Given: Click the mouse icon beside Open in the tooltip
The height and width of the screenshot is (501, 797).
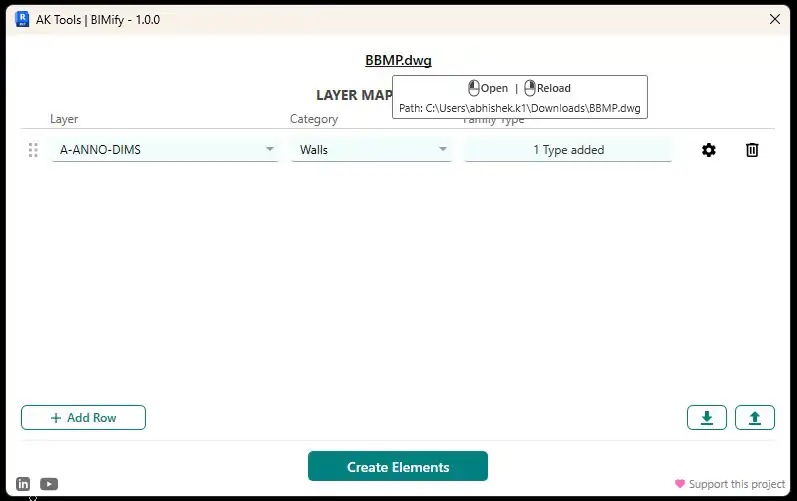Looking at the screenshot, I should 474,88.
